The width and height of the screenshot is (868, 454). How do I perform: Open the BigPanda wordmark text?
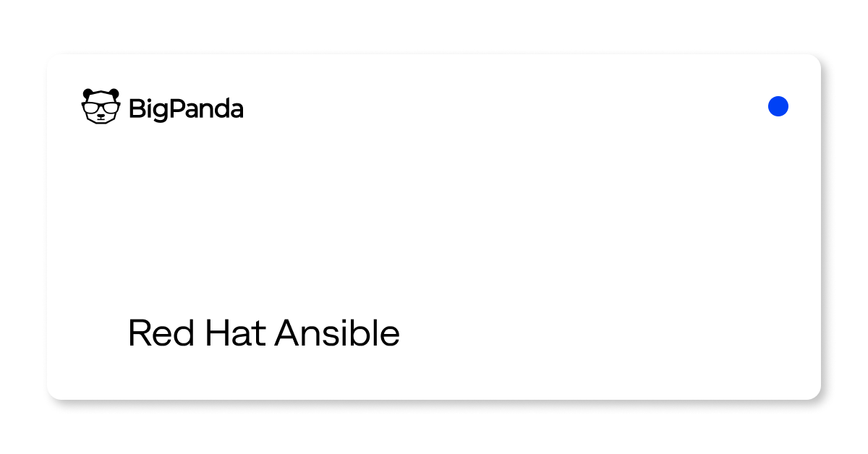coord(186,109)
